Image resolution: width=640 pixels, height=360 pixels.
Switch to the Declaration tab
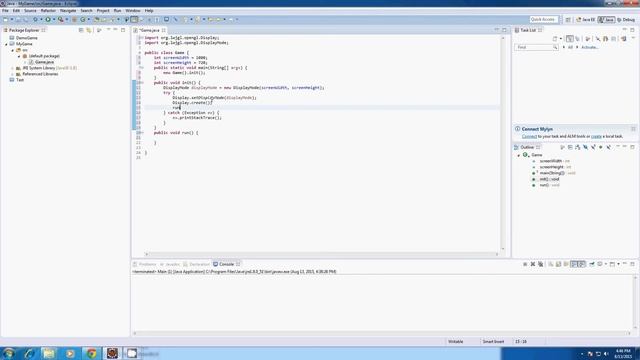pos(196,264)
